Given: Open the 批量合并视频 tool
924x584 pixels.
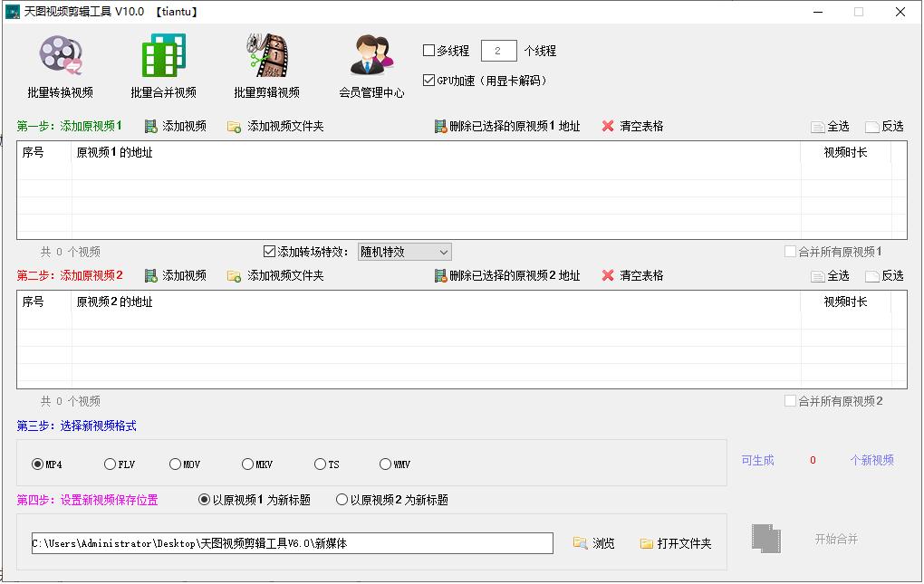Looking at the screenshot, I should click(161, 63).
